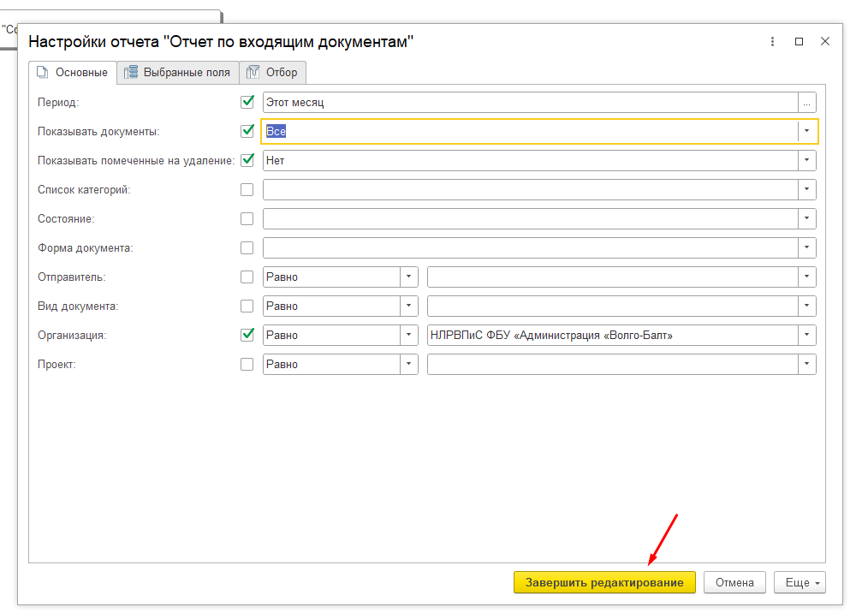Image resolution: width=868 pixels, height=613 pixels.
Task: Select the Основные tab
Action: point(73,73)
